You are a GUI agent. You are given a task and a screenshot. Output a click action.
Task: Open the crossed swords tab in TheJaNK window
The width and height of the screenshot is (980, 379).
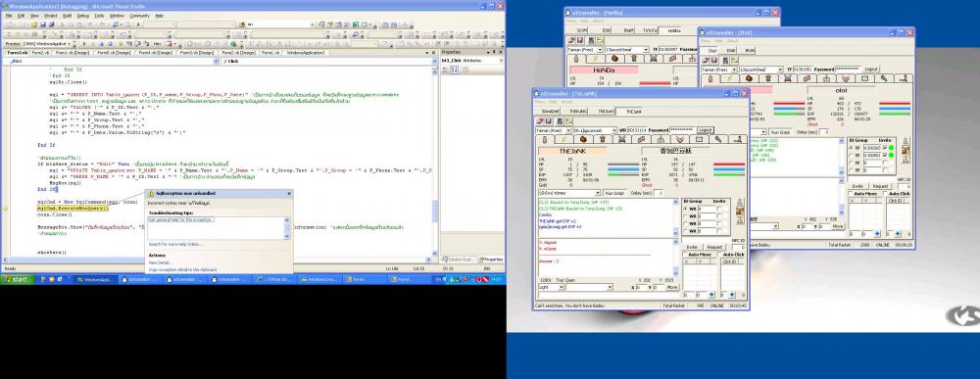tap(621, 139)
